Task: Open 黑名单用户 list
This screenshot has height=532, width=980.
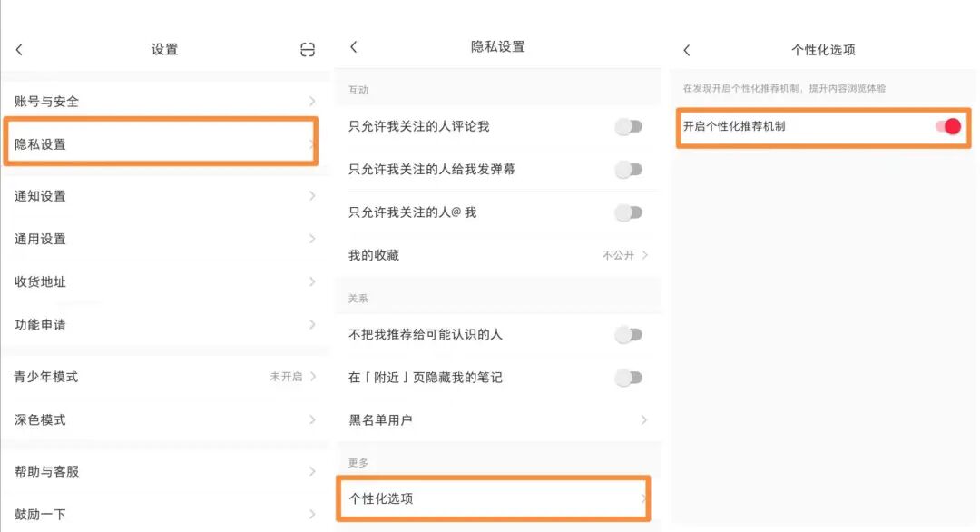Action: [x=497, y=420]
